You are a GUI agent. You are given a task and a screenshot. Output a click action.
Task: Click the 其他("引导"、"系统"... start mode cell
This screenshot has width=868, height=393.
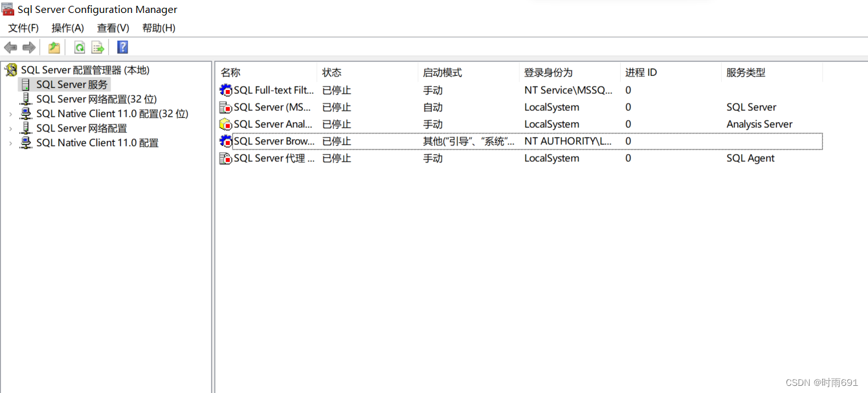(469, 141)
